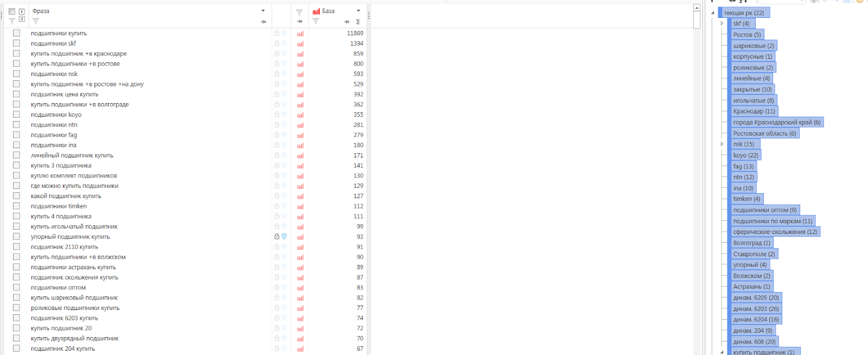Tick the checkbox beside подшипники koyo

point(16,115)
